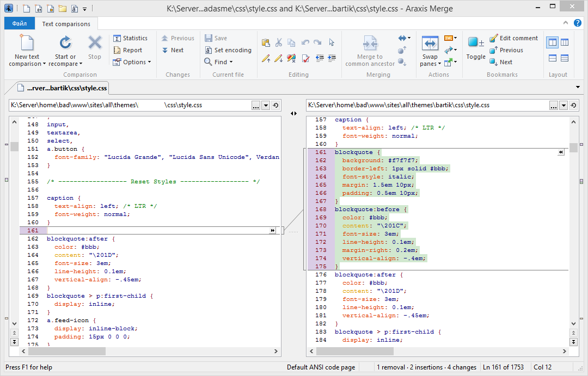Click the Edit comment bookmark icon
Screen dimensions: 588x376
coord(494,38)
